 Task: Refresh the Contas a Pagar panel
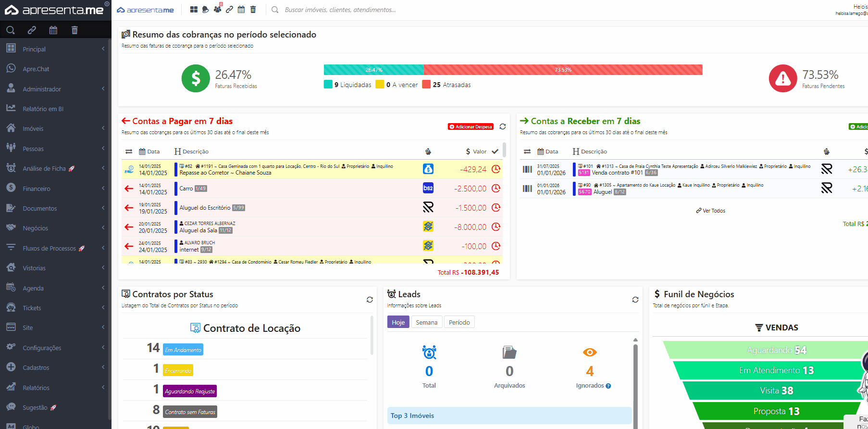point(503,126)
